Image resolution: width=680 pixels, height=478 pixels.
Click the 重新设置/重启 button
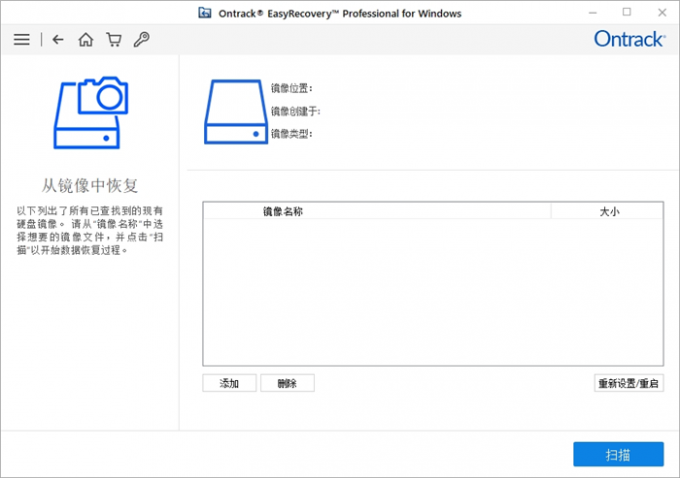pyautogui.click(x=628, y=383)
